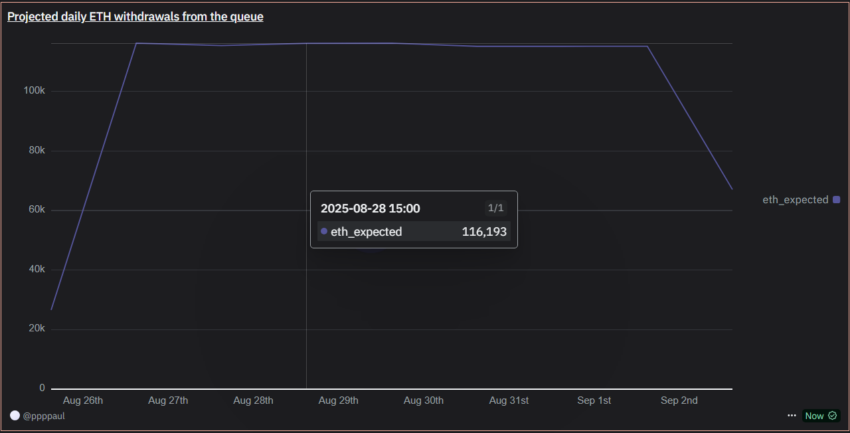Open the three-dots more options menu
The height and width of the screenshot is (433, 850).
[x=792, y=415]
